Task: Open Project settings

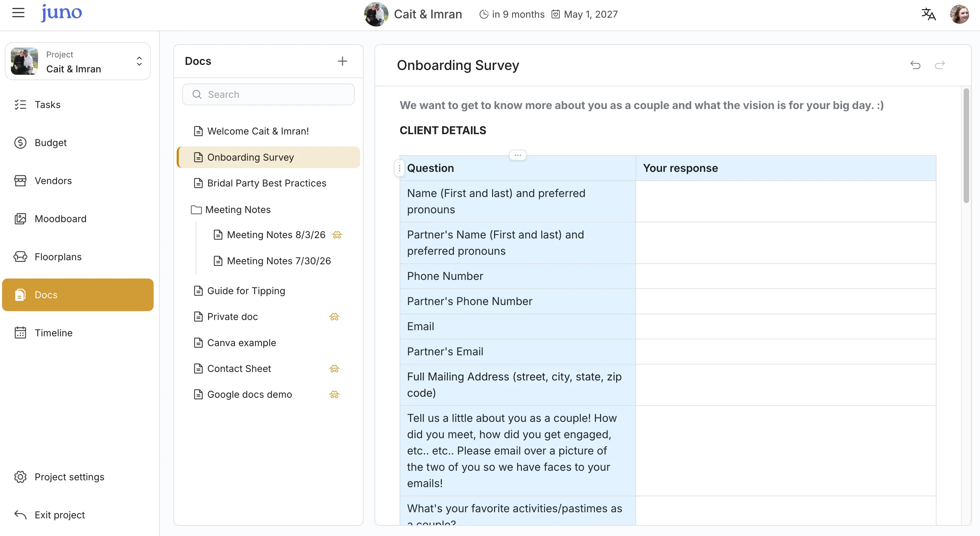Action: 78,477
